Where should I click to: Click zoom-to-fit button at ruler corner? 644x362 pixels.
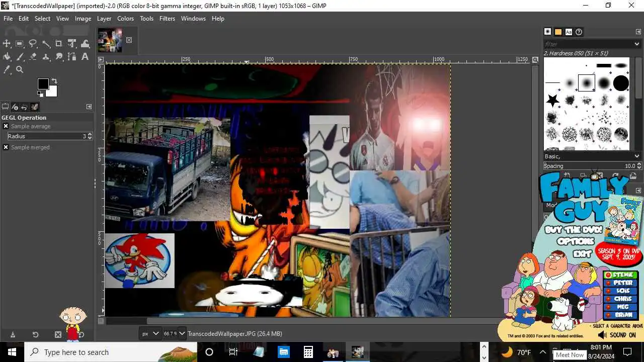click(x=535, y=60)
